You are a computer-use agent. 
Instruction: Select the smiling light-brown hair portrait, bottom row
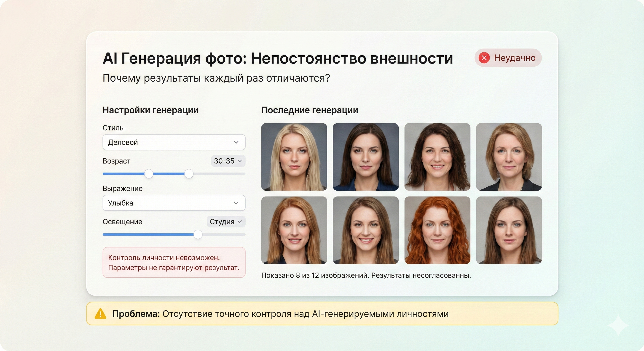click(x=365, y=230)
